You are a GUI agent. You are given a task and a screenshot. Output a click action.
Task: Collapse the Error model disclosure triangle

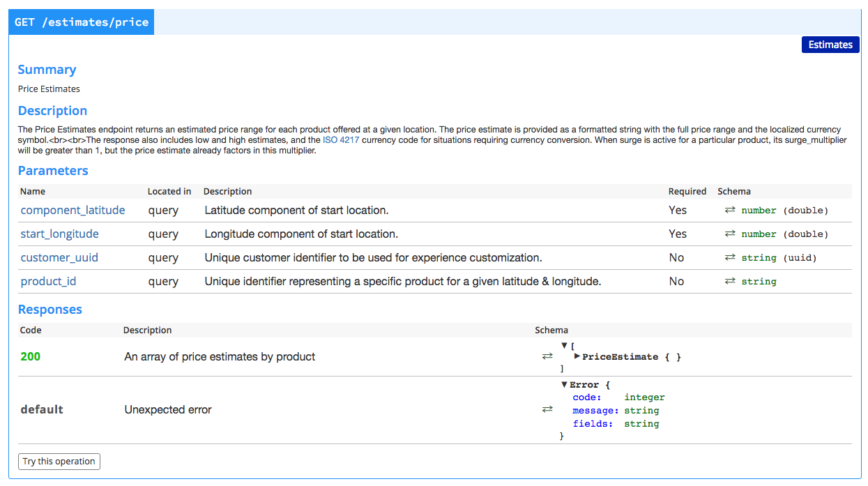coord(563,384)
